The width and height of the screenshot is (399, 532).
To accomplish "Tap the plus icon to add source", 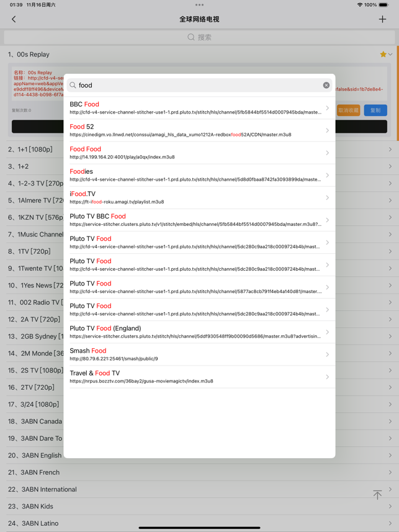I will [382, 19].
